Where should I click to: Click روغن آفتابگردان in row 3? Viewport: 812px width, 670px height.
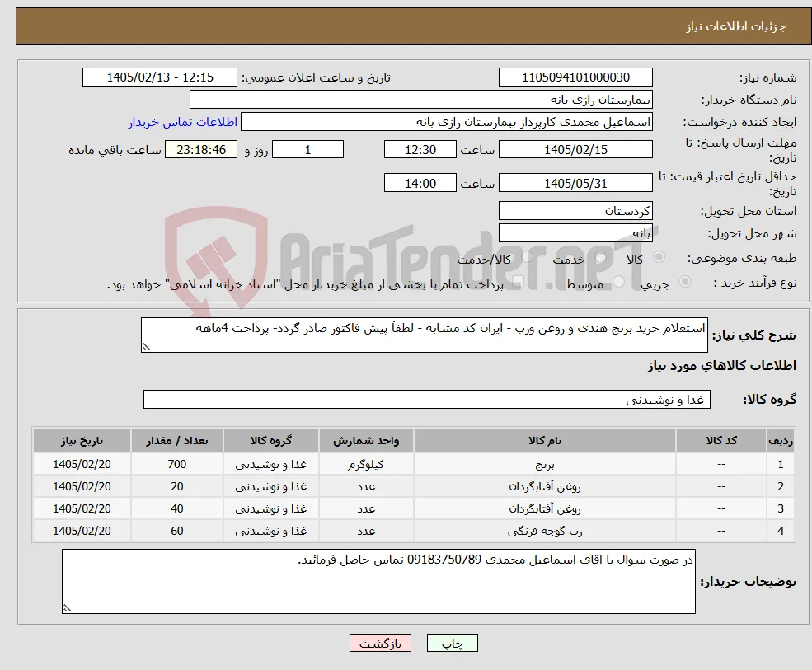point(544,509)
